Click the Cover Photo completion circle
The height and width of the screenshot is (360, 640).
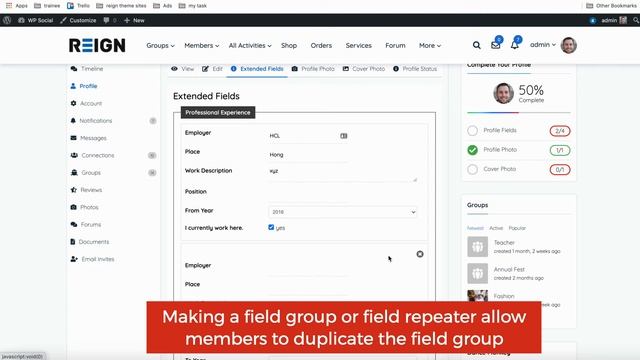coord(472,169)
